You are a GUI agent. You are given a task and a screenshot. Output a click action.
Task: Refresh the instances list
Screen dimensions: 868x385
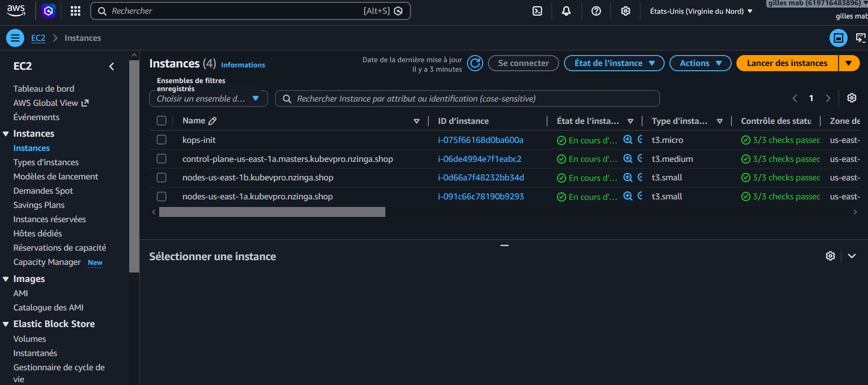(x=475, y=63)
